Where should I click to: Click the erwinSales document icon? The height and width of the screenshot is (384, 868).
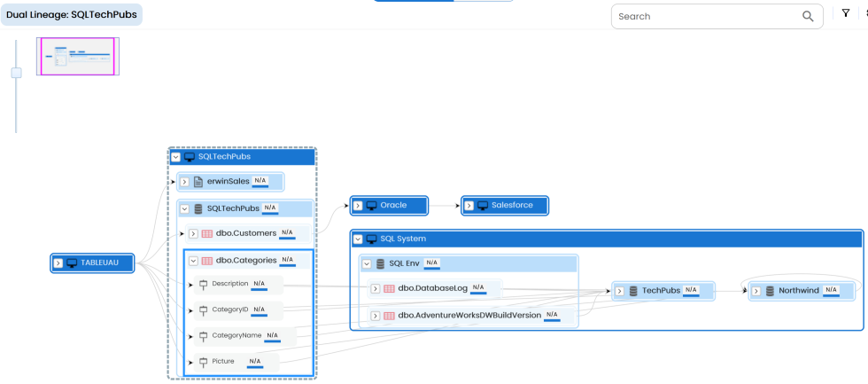(x=198, y=182)
